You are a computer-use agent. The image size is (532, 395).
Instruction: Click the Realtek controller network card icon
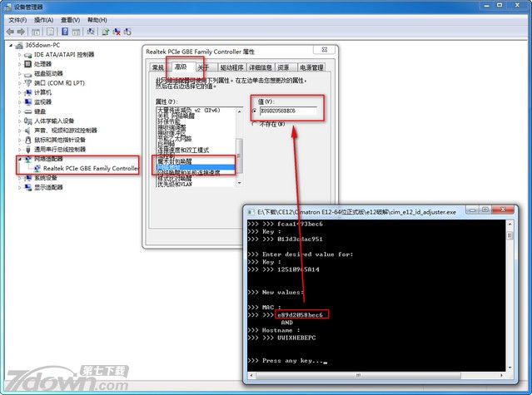[37, 168]
